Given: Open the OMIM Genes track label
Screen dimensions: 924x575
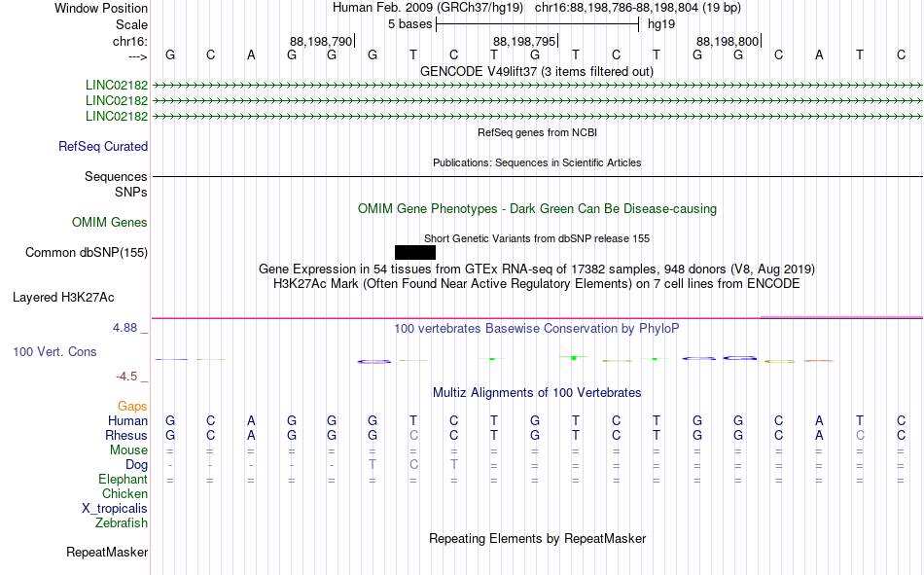Looking at the screenshot, I should coord(110,223).
